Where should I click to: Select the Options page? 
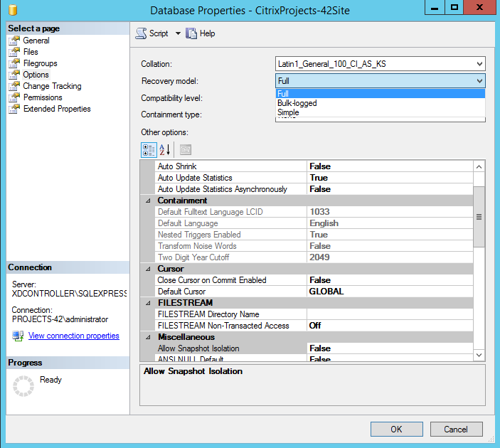click(x=36, y=75)
